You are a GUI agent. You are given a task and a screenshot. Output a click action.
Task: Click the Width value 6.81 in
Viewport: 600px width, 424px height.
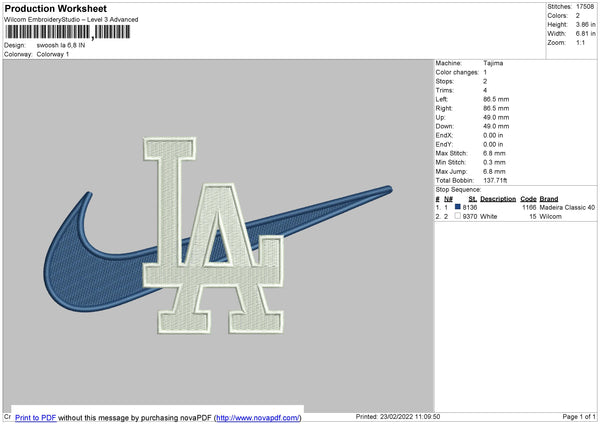pyautogui.click(x=585, y=34)
